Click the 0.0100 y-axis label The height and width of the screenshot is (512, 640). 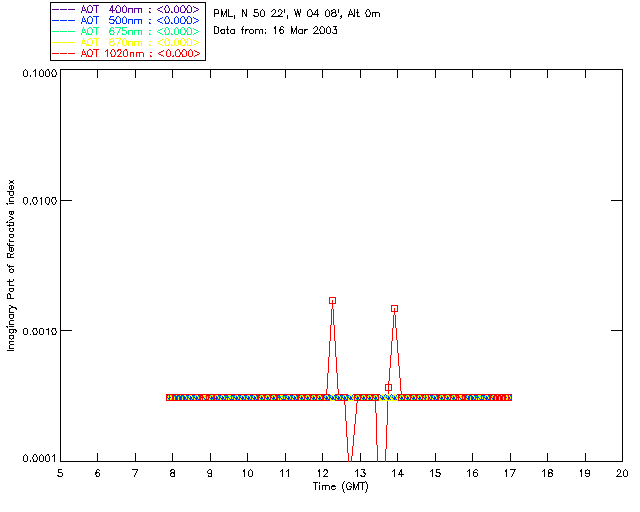pyautogui.click(x=40, y=201)
